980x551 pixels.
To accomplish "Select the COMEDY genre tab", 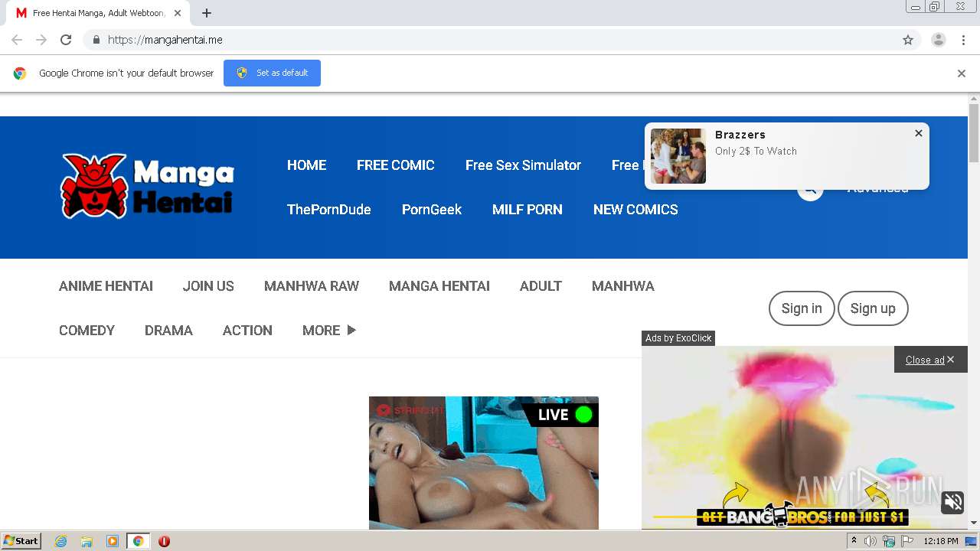I will [x=87, y=331].
